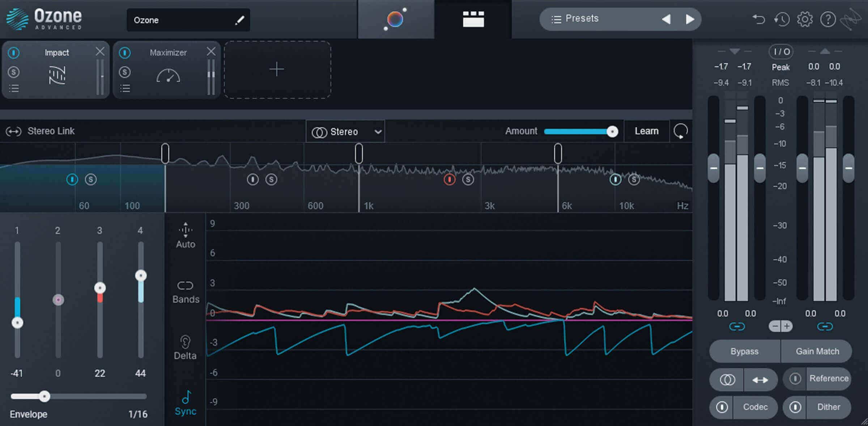Open the help question mark

click(828, 19)
